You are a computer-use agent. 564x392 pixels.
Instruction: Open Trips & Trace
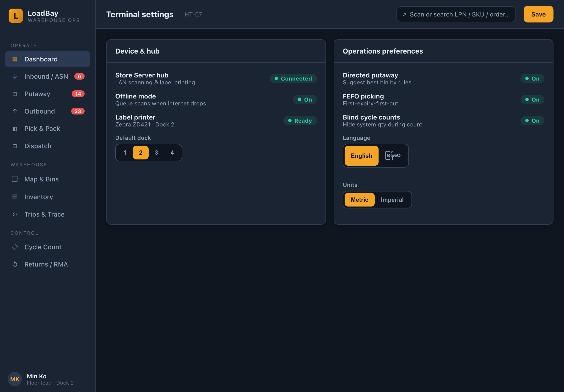click(x=48, y=214)
